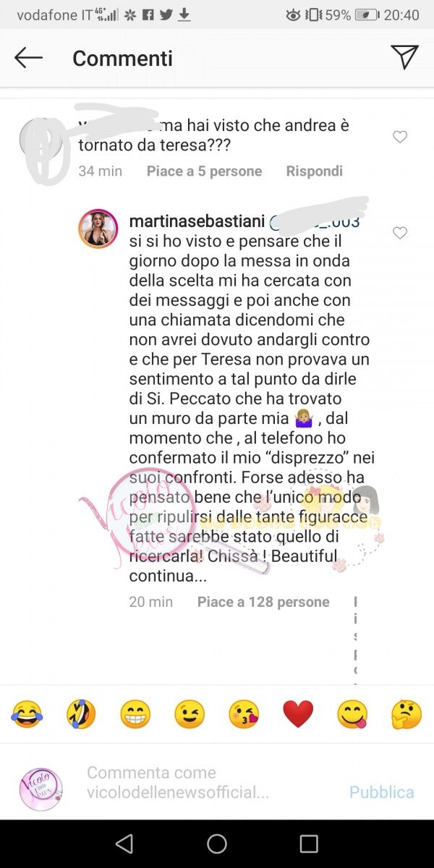This screenshot has width=434, height=868.
Task: Insert the winking face emoji
Action: (x=190, y=715)
